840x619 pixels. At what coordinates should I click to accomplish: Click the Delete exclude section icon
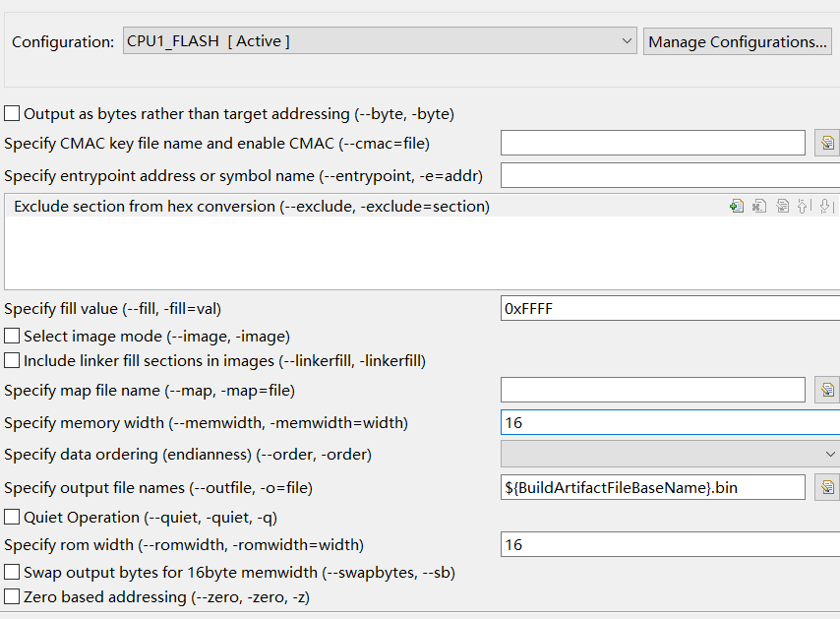759,207
